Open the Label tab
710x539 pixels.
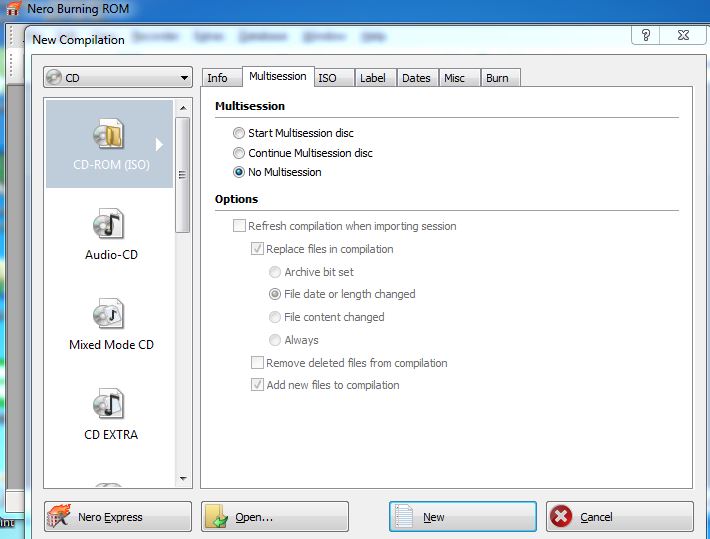[376, 78]
